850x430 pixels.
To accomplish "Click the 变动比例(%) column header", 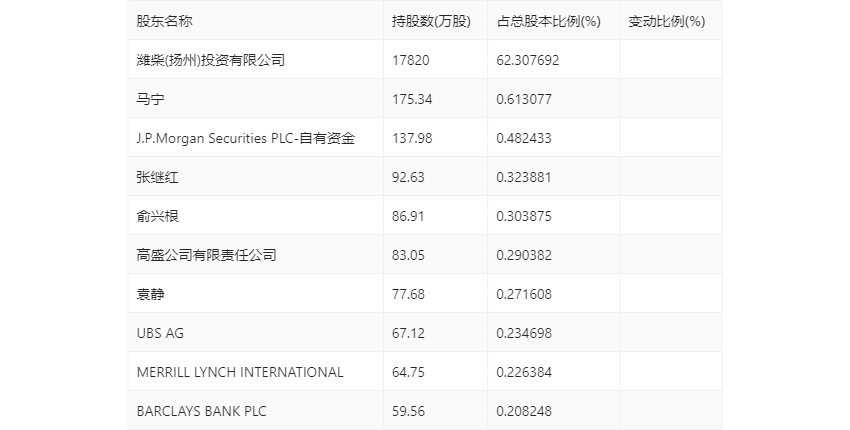I will click(x=667, y=21).
